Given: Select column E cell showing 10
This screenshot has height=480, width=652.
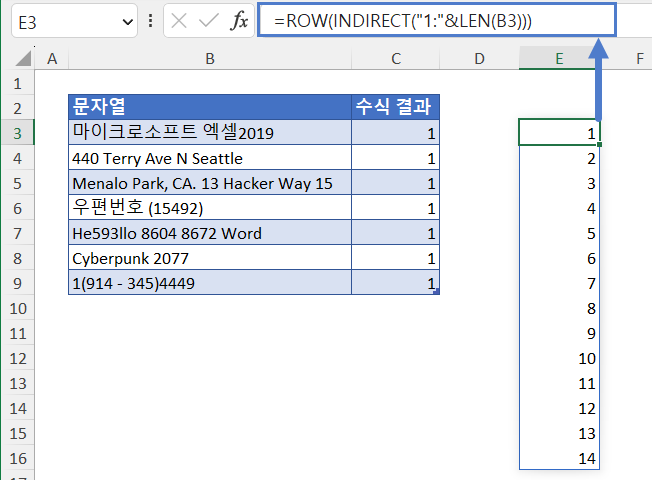Looking at the screenshot, I should pyautogui.click(x=559, y=358).
